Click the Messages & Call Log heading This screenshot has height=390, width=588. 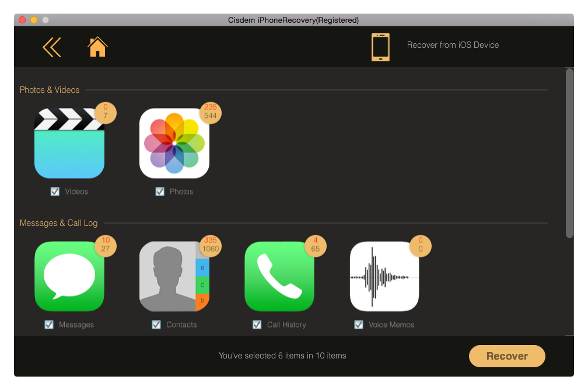point(58,223)
